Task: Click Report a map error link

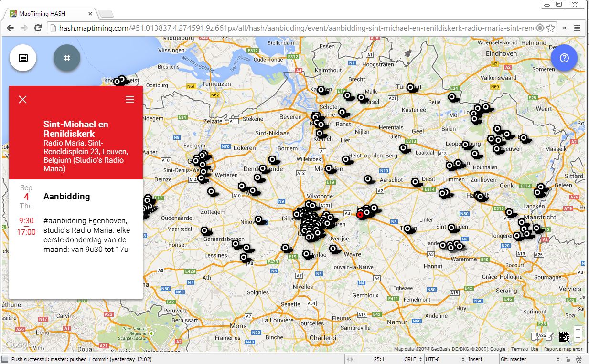Action: tap(563, 349)
